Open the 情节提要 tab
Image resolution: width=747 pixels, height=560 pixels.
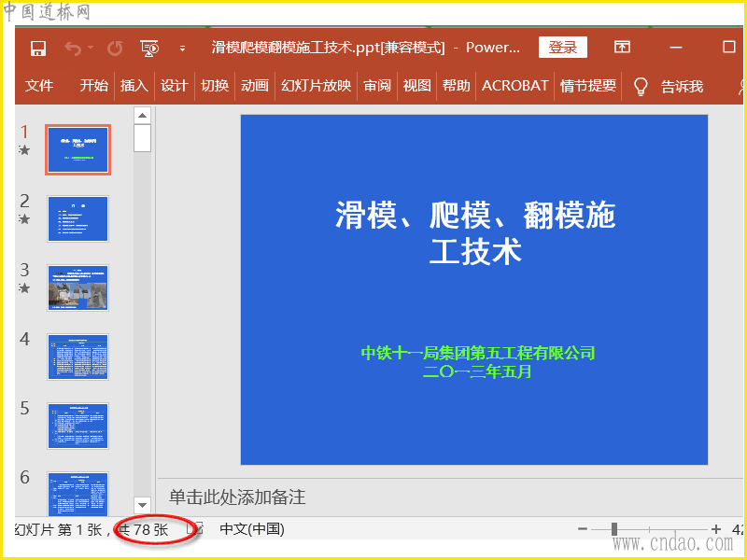pos(588,86)
